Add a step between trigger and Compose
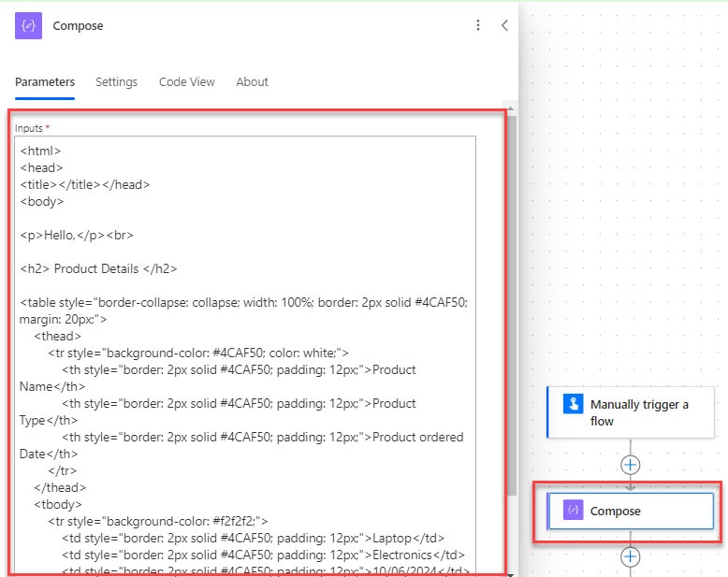 [x=630, y=465]
